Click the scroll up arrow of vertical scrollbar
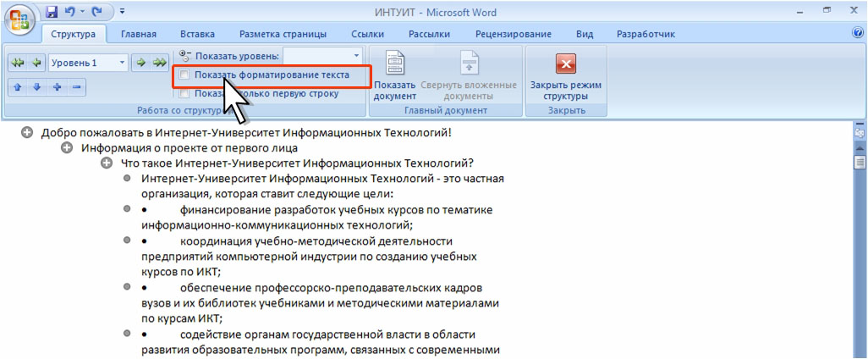 point(860,149)
